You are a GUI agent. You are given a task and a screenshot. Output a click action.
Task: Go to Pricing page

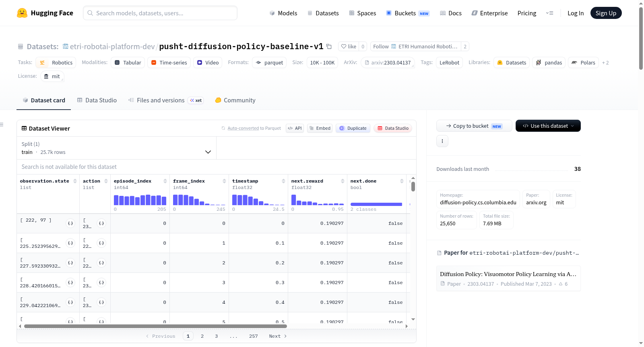click(527, 13)
